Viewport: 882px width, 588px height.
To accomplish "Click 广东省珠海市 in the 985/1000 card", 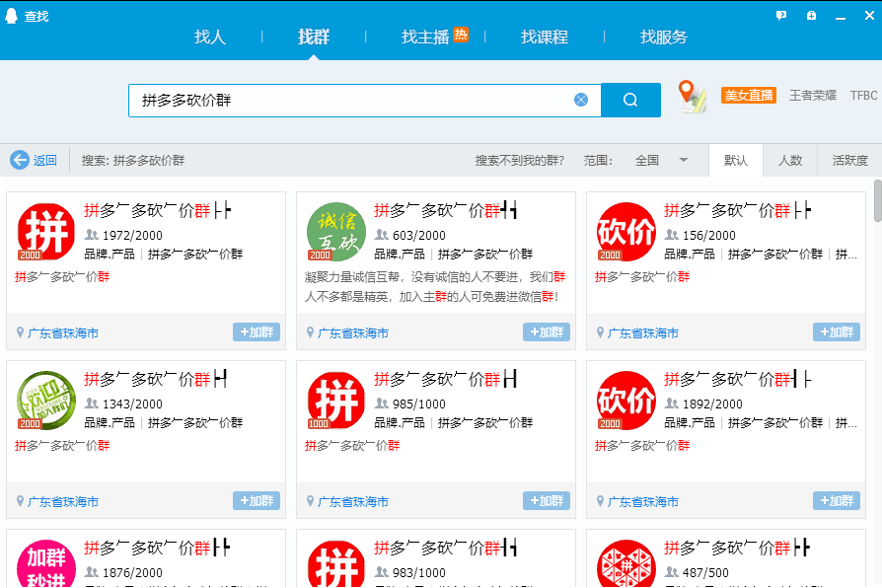I will point(353,501).
